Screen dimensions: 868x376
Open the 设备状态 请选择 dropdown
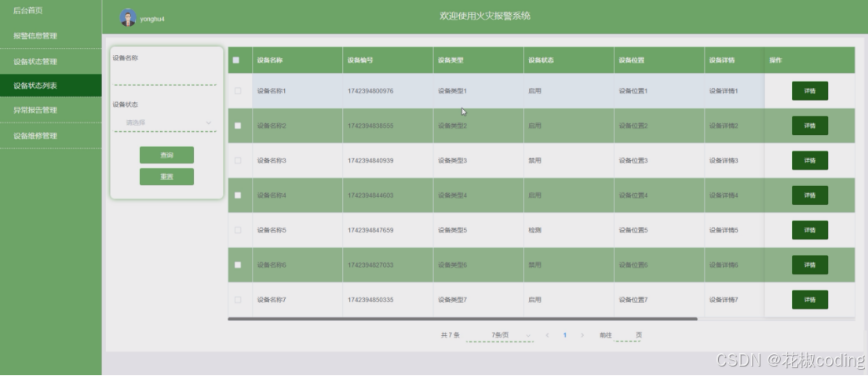point(165,122)
